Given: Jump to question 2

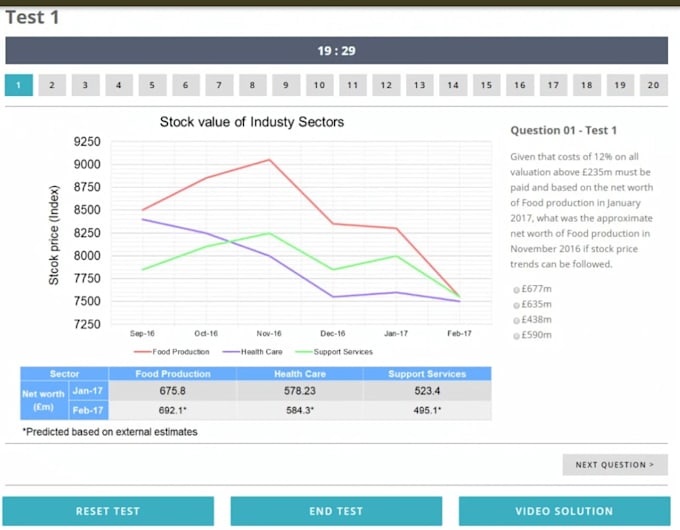Looking at the screenshot, I should point(52,85).
